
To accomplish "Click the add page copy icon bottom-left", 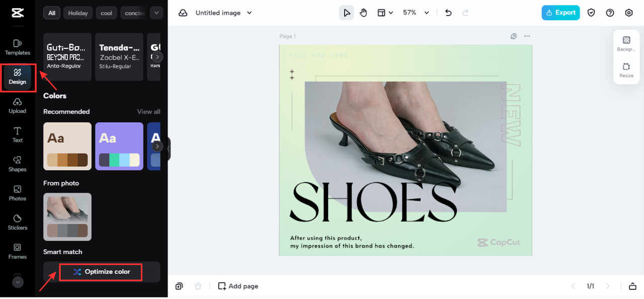I will 179,286.
